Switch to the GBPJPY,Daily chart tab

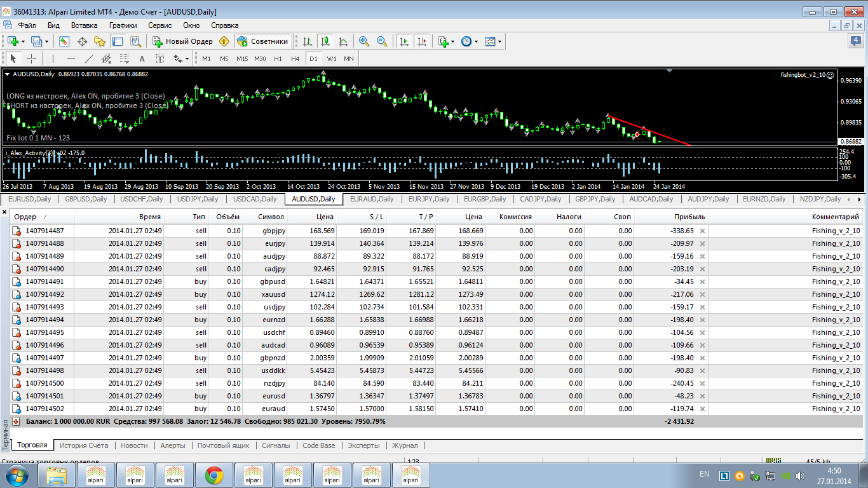tap(594, 199)
